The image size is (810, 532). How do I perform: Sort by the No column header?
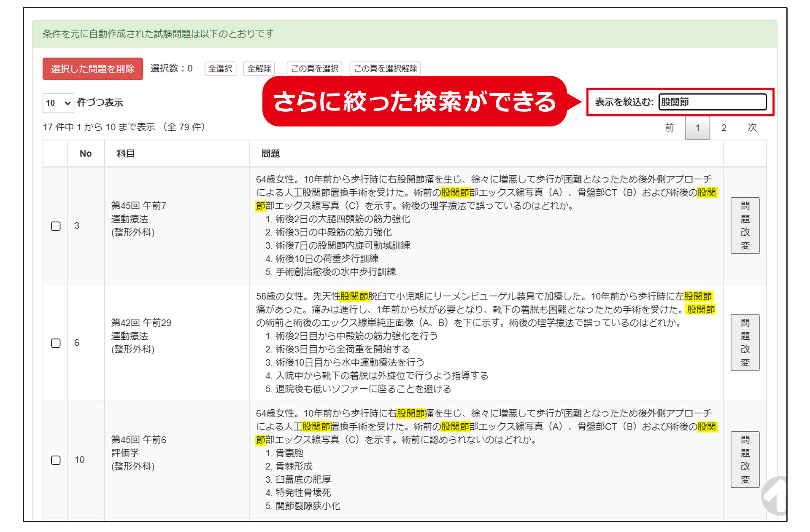click(x=86, y=154)
